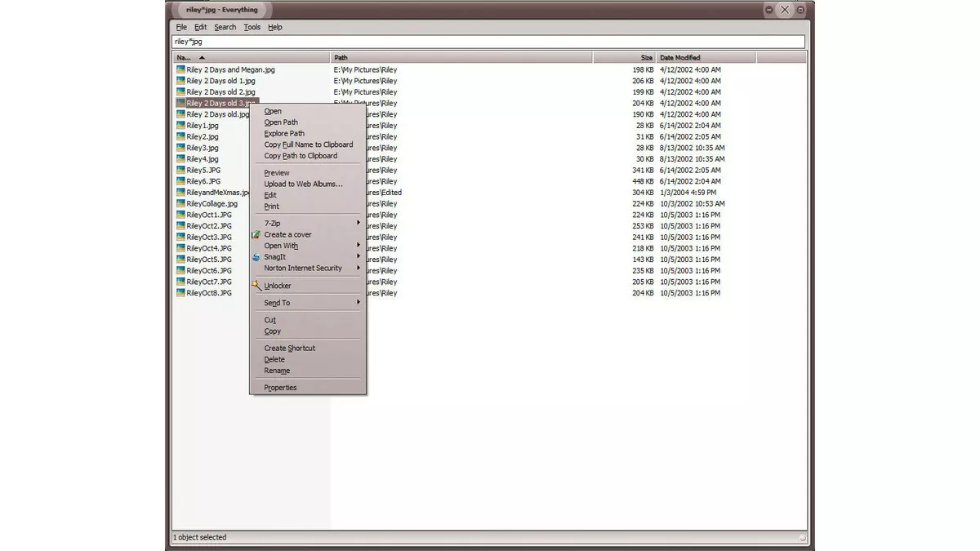
Task: Sort files by the Size column
Action: (646, 57)
